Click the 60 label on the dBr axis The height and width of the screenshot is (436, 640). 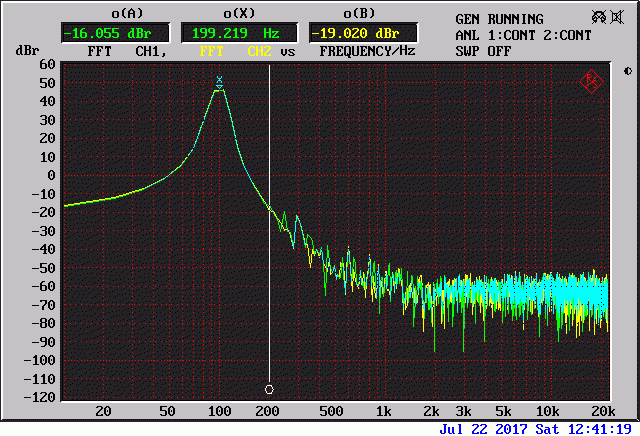(x=47, y=64)
